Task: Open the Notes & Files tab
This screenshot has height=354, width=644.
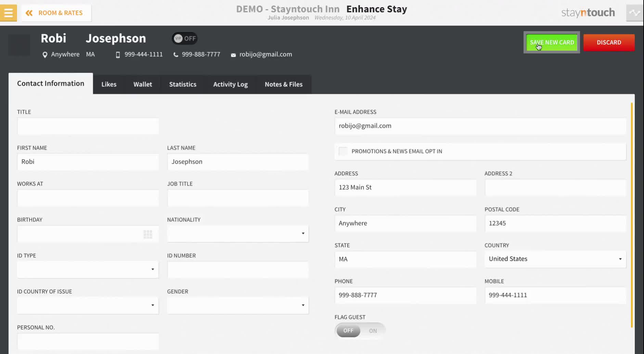Action: pos(284,84)
